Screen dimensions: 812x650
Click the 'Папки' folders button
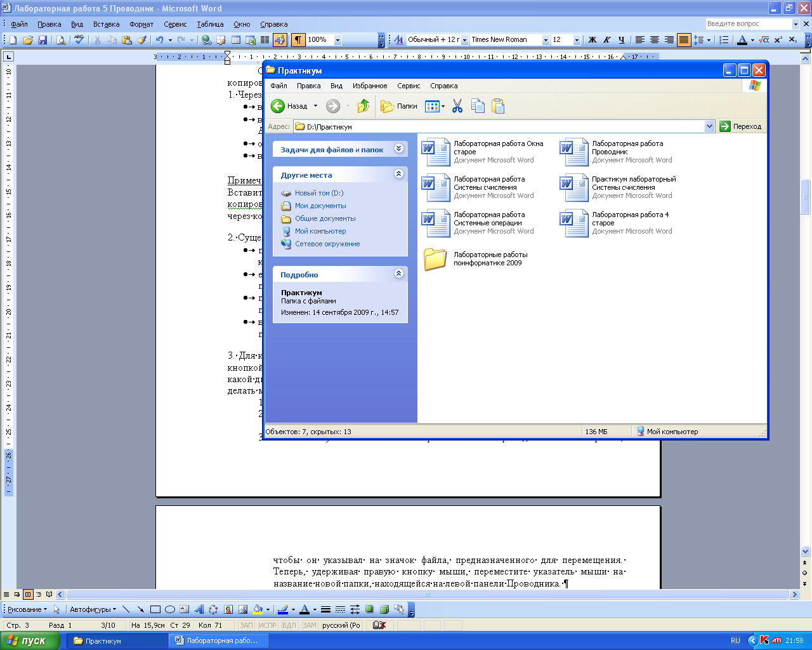(399, 106)
